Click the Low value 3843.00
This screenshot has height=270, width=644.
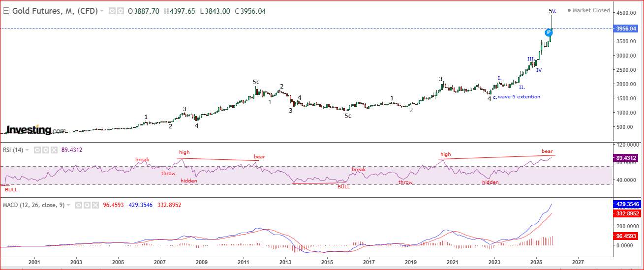(x=217, y=10)
